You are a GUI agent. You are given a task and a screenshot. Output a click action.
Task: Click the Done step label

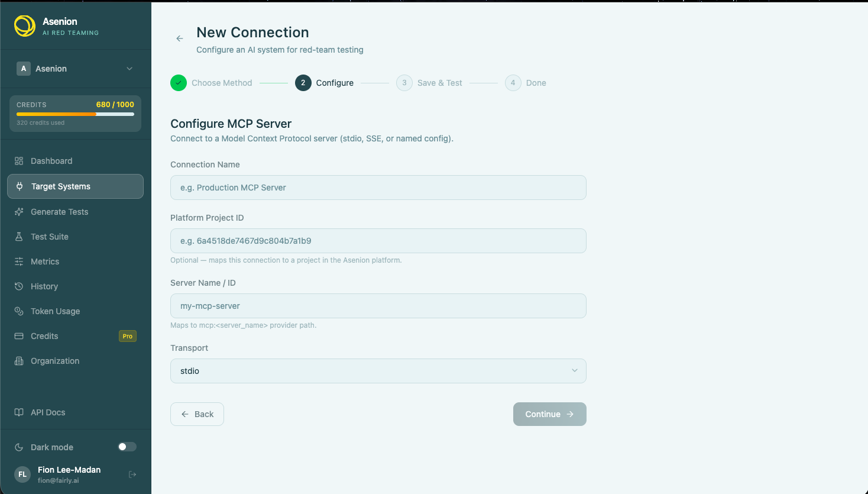(536, 83)
